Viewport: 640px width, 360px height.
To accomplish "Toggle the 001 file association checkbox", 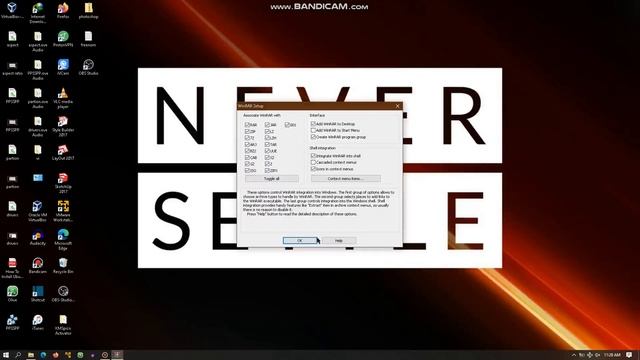I will 287,124.
